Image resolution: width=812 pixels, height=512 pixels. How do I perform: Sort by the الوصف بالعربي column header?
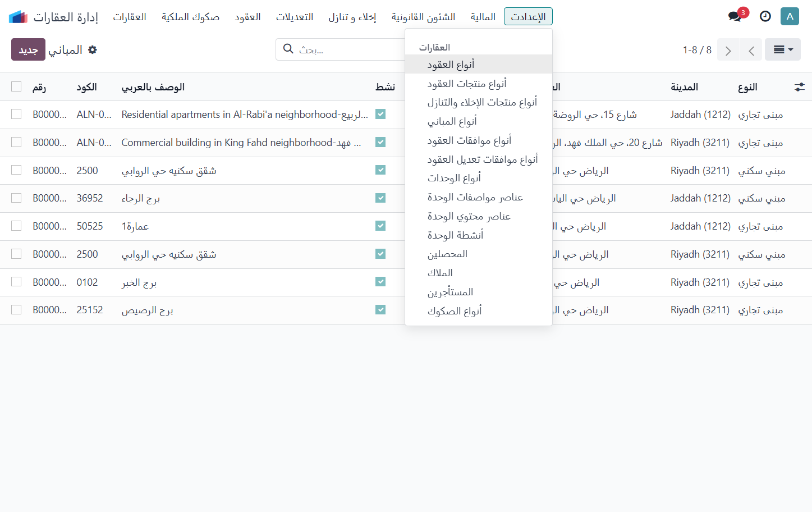coord(153,87)
